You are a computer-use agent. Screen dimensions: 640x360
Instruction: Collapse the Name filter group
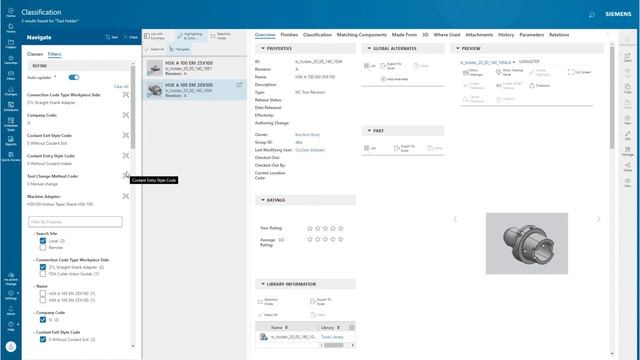pyautogui.click(x=34, y=286)
